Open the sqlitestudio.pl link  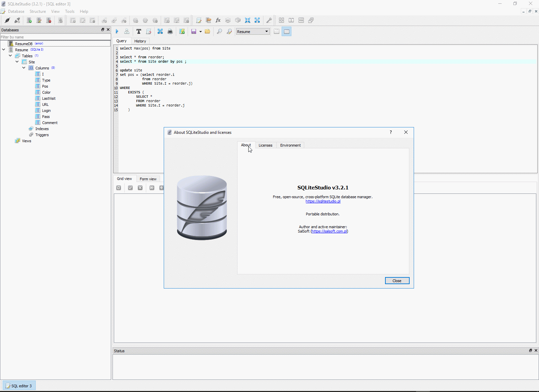coord(323,201)
